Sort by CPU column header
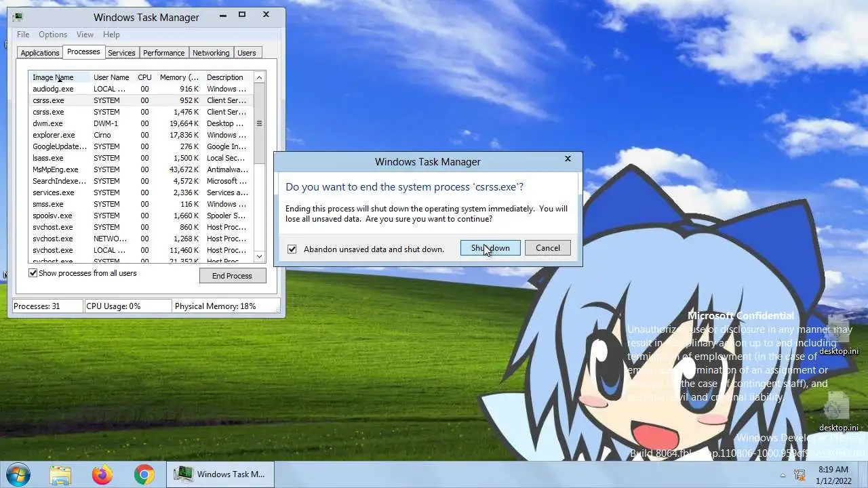Screen dimensions: 868x488 tap(144, 77)
